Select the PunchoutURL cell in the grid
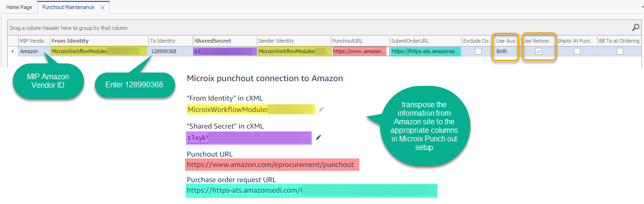Viewport: 644px width, 204px height. click(360, 51)
